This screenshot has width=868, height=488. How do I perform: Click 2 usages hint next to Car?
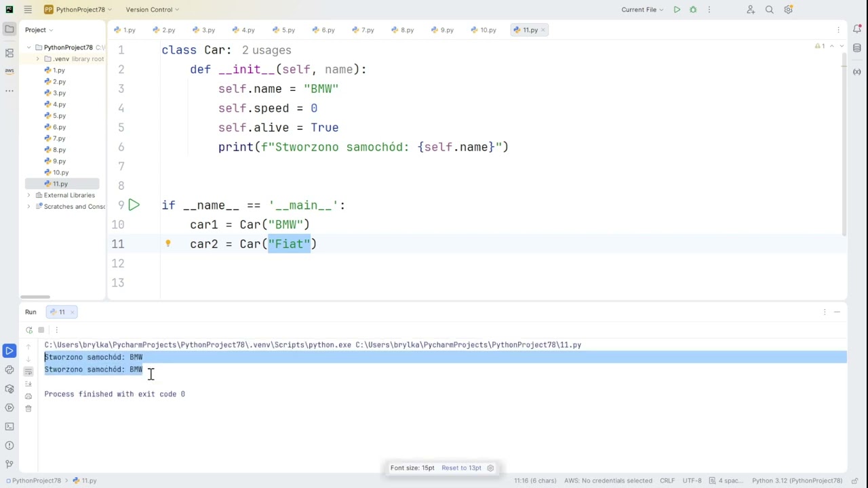[x=267, y=50]
